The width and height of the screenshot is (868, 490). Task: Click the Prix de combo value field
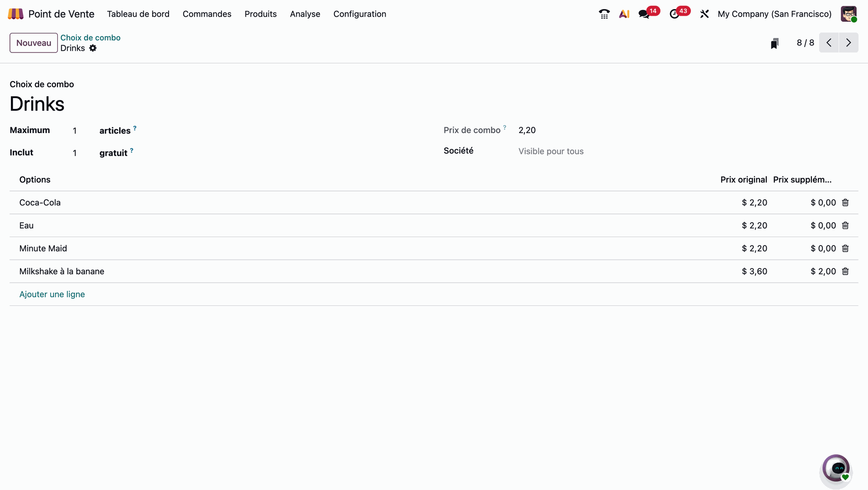pos(527,130)
